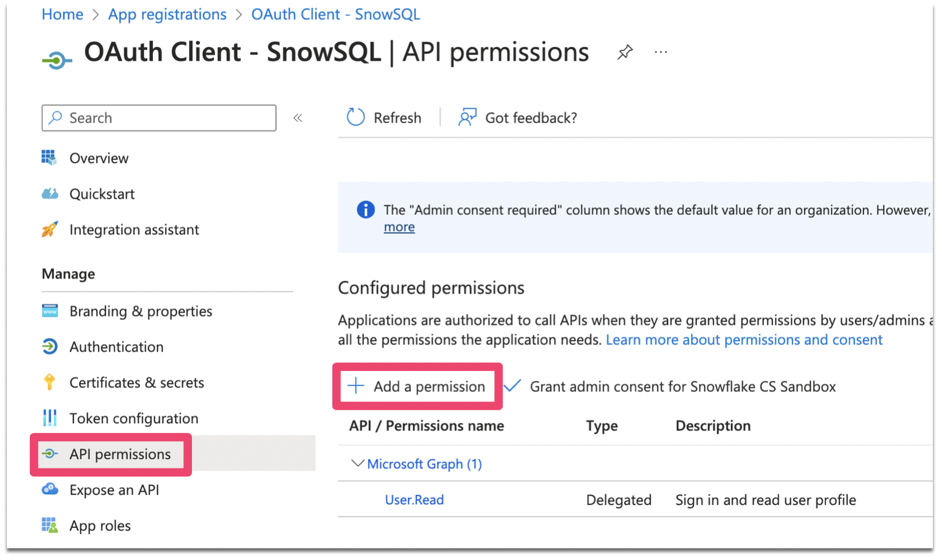Navigate to App registrations breadcrumb

pyautogui.click(x=167, y=14)
